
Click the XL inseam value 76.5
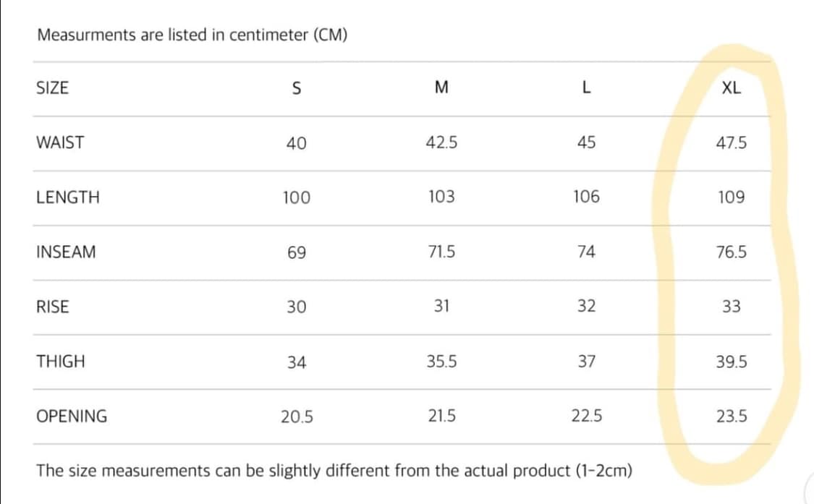[731, 252]
